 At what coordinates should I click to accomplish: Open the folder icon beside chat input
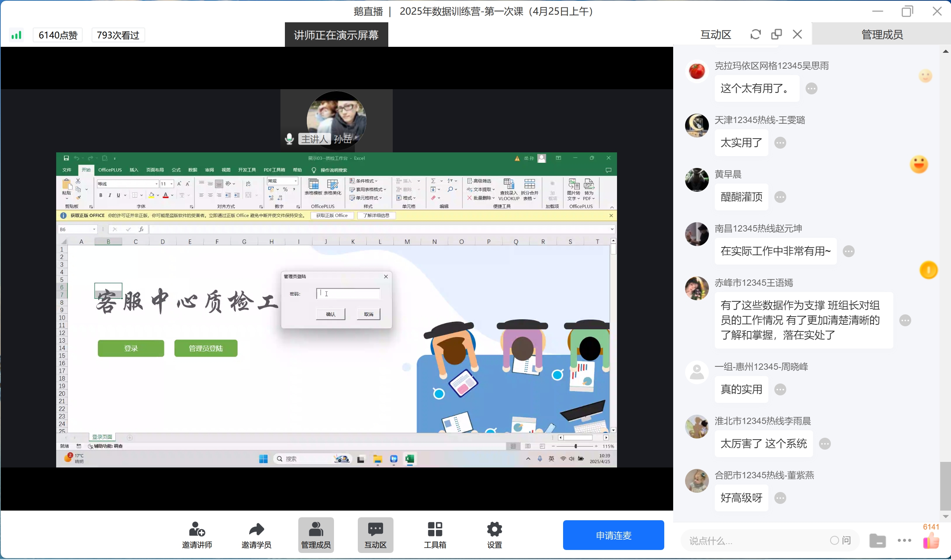point(877,541)
